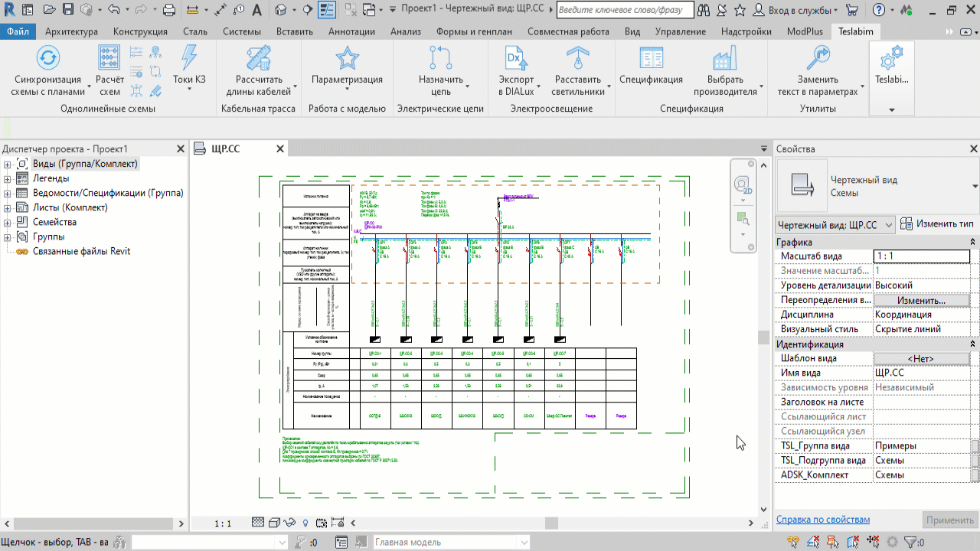The width and height of the screenshot is (980, 551).
Task: Open the Надстройки ribbon tab
Action: [746, 31]
